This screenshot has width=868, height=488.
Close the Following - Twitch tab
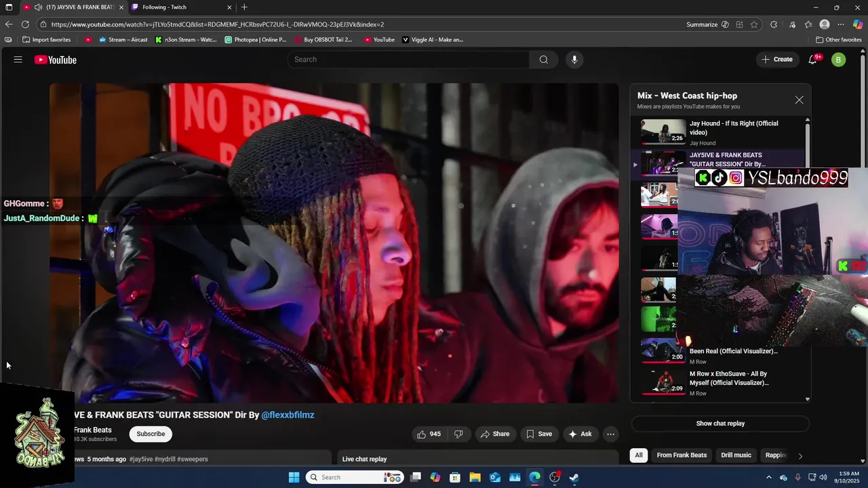coord(229,7)
